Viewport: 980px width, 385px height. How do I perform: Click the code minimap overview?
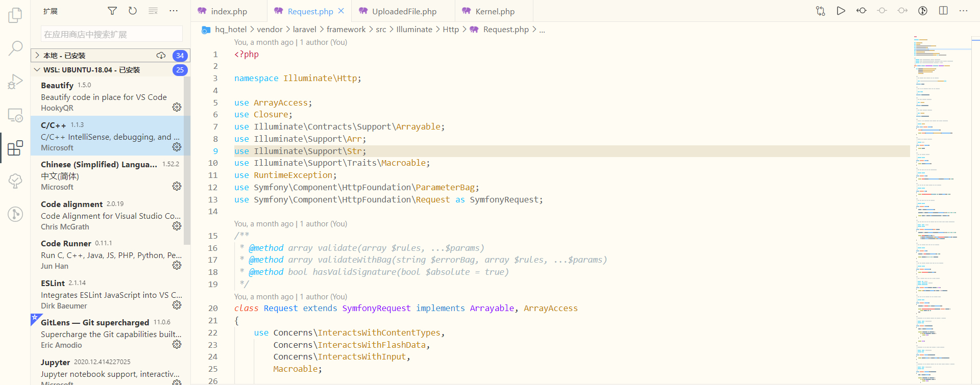[x=942, y=209]
